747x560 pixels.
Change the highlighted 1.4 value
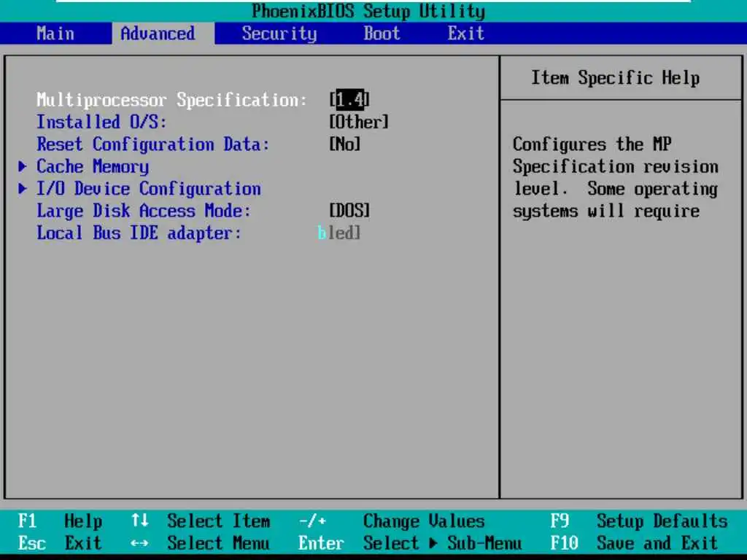coord(349,99)
